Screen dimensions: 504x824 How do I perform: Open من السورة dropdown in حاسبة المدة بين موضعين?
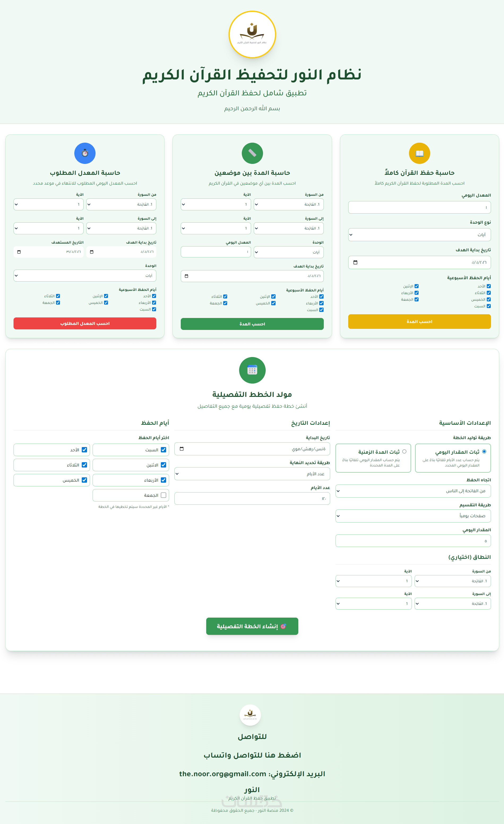click(288, 204)
